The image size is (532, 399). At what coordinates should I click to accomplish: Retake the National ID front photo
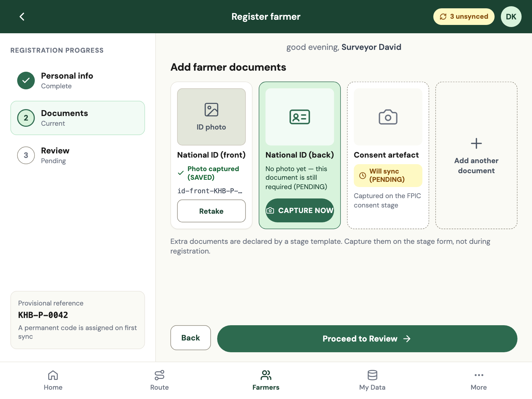pyautogui.click(x=211, y=211)
